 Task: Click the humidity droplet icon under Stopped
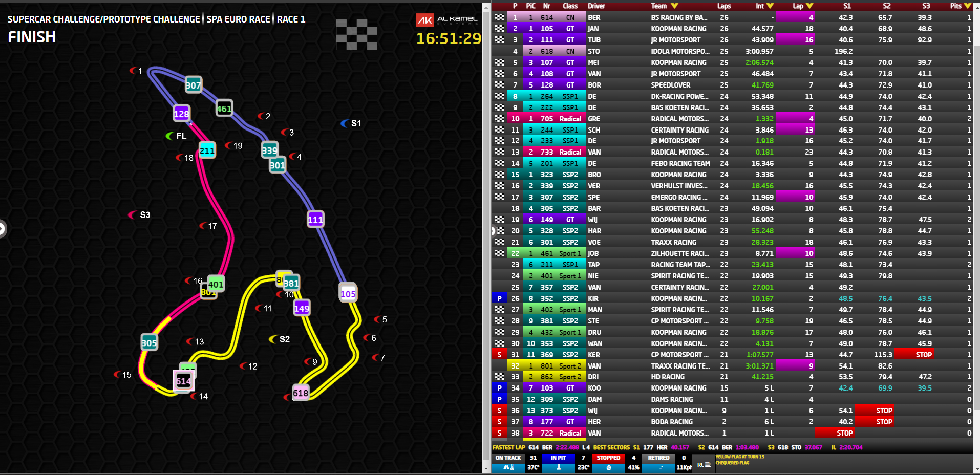pyautogui.click(x=608, y=467)
